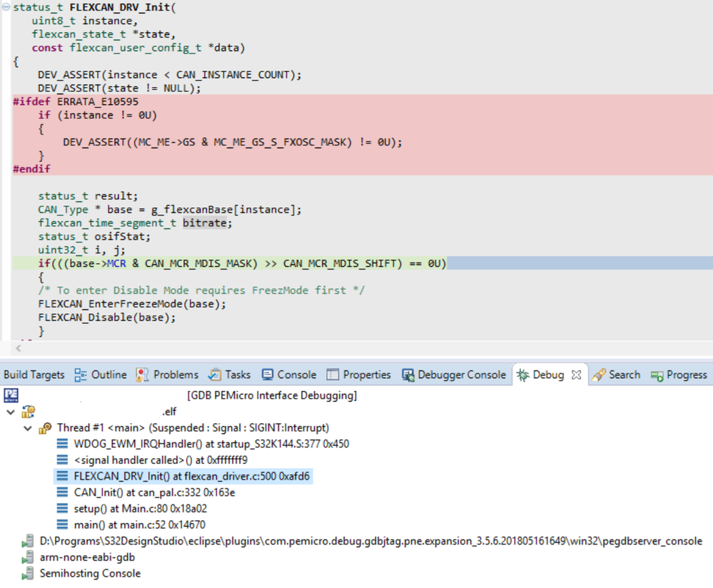Click the process icon beside Semihosting Console
This screenshot has height=588, width=713.
point(29,574)
